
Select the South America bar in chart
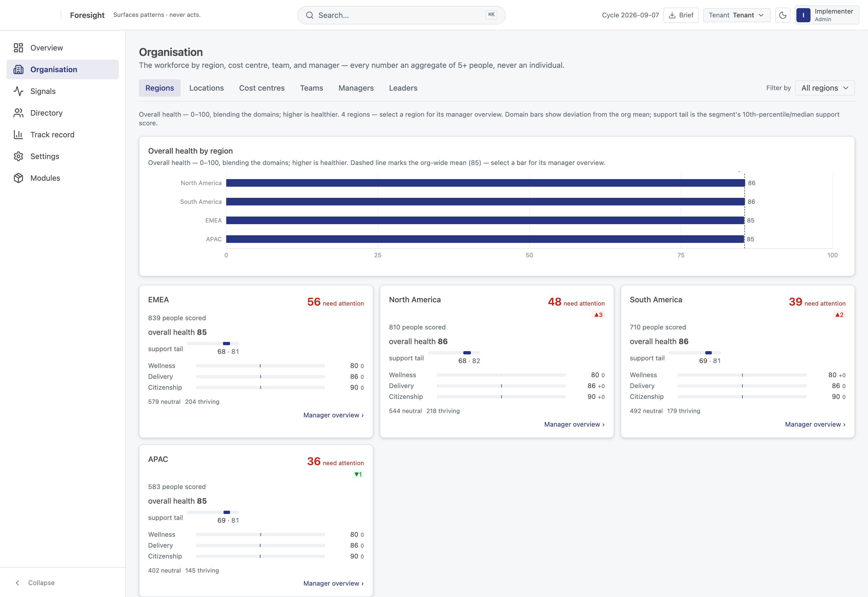(485, 202)
